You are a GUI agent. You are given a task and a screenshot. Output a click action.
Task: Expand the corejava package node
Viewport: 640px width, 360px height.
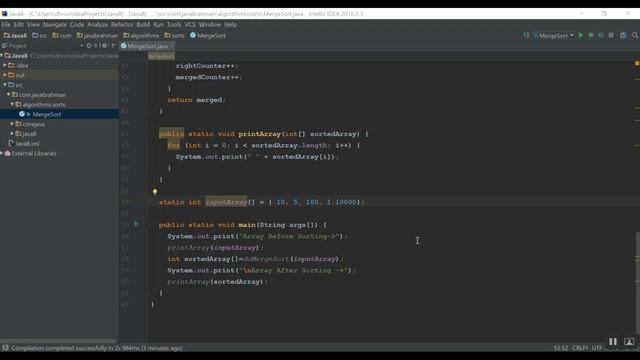click(x=12, y=124)
